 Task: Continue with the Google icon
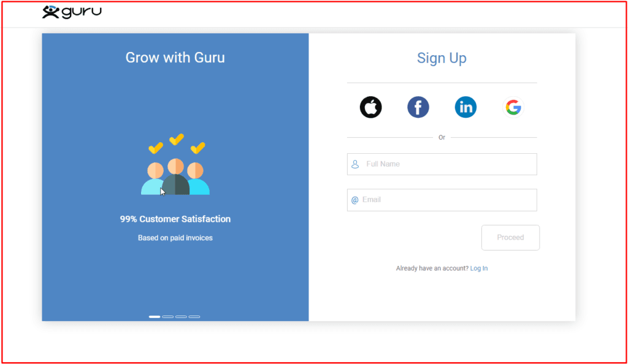tap(513, 107)
